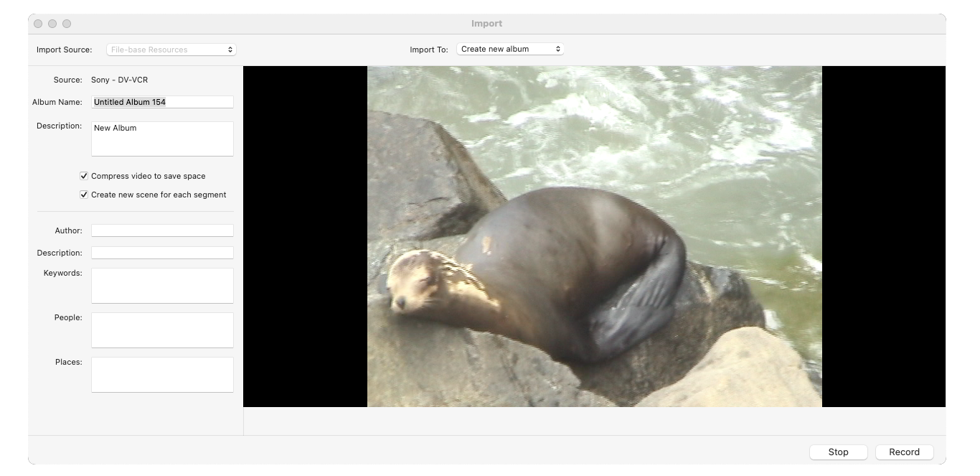This screenshot has width=980, height=476.
Task: Uncheck "Create new scene for each segment"
Action: pos(83,194)
